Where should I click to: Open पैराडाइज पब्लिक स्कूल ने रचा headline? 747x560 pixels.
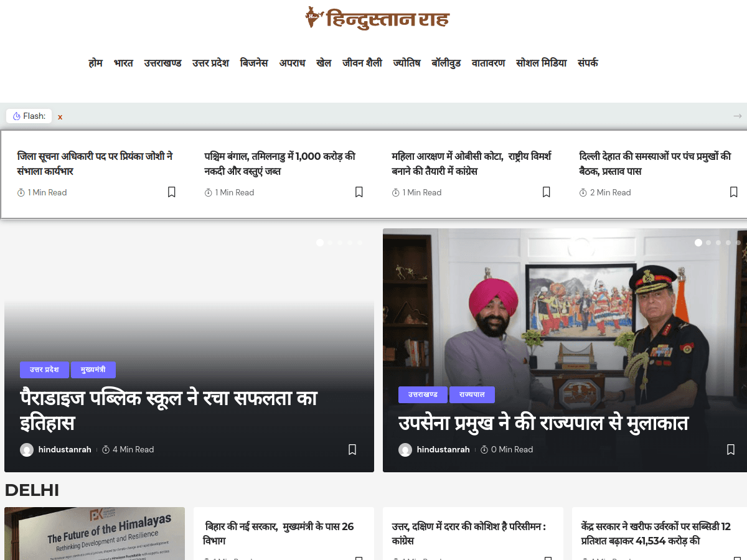pos(169,410)
